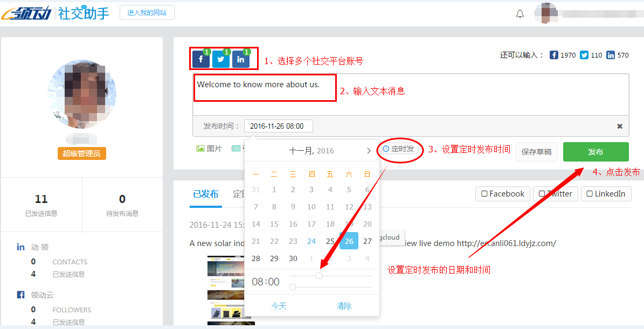Select the Facebook account icon
The height and width of the screenshot is (329, 644).
pyautogui.click(x=200, y=59)
